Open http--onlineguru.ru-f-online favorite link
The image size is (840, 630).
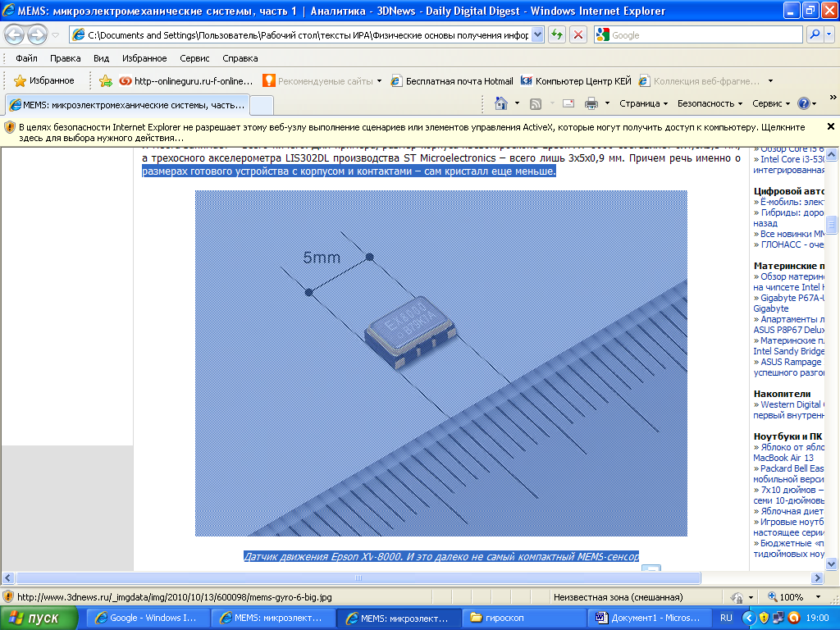tap(186, 81)
